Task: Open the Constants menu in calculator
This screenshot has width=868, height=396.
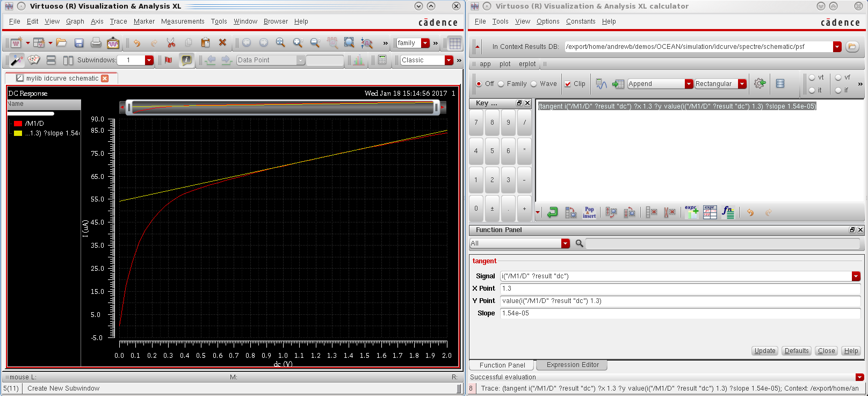Action: (581, 21)
